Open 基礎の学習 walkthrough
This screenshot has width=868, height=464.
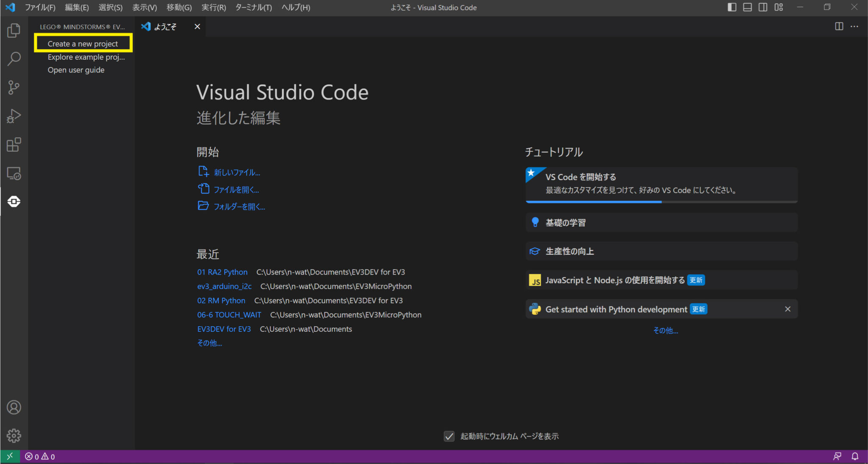click(x=662, y=222)
